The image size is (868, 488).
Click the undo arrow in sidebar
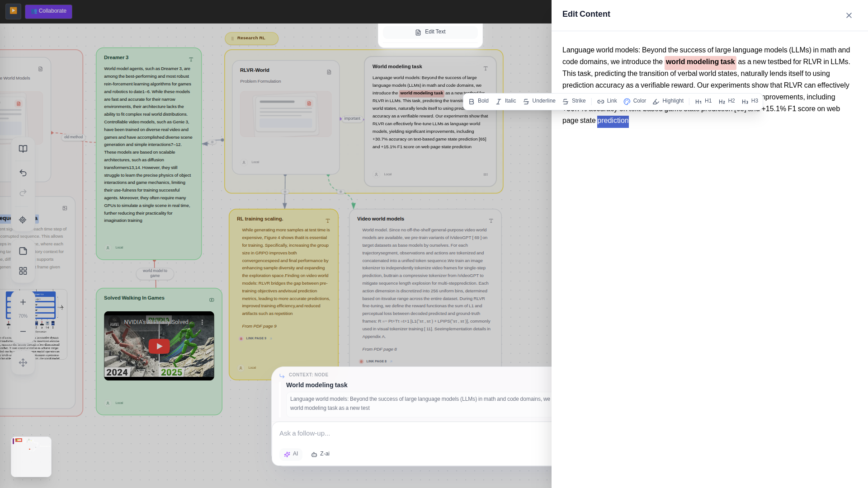point(23,173)
